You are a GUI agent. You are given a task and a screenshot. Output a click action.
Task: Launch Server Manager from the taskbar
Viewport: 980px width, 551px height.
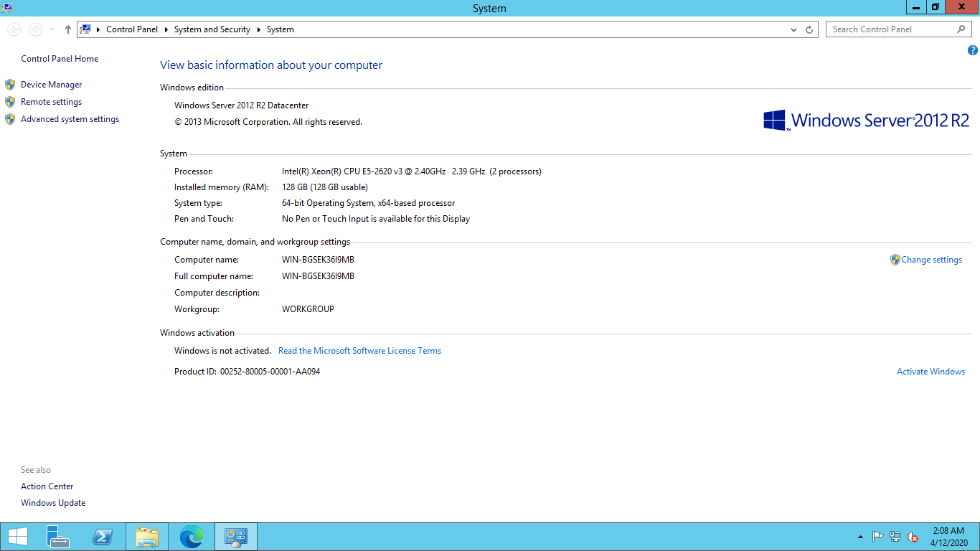pyautogui.click(x=58, y=537)
